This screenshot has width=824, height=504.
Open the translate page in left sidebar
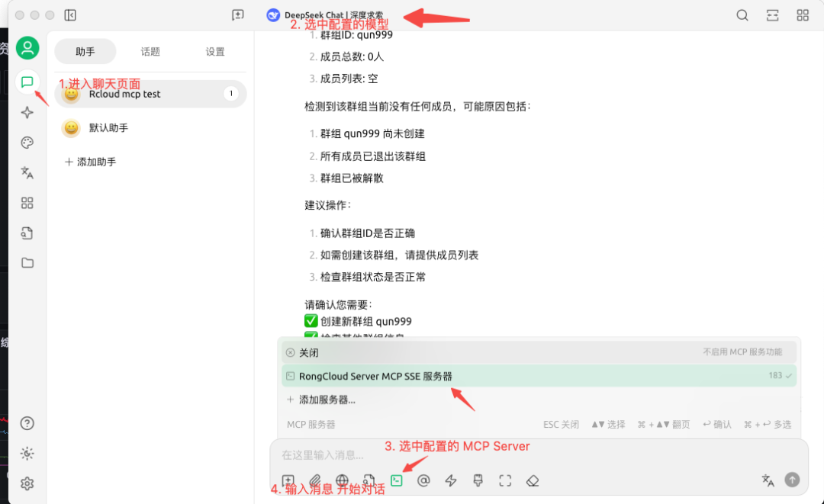pos(27,172)
